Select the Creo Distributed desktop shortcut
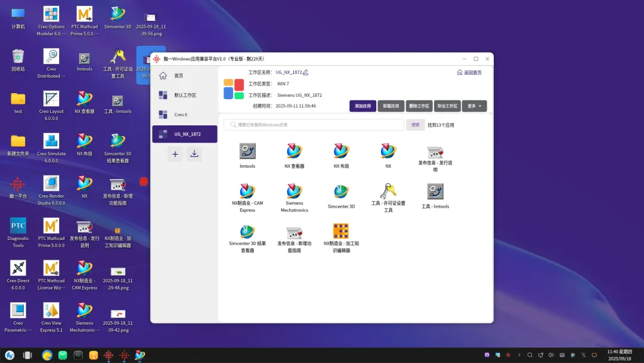This screenshot has width=644, height=363. (x=51, y=64)
